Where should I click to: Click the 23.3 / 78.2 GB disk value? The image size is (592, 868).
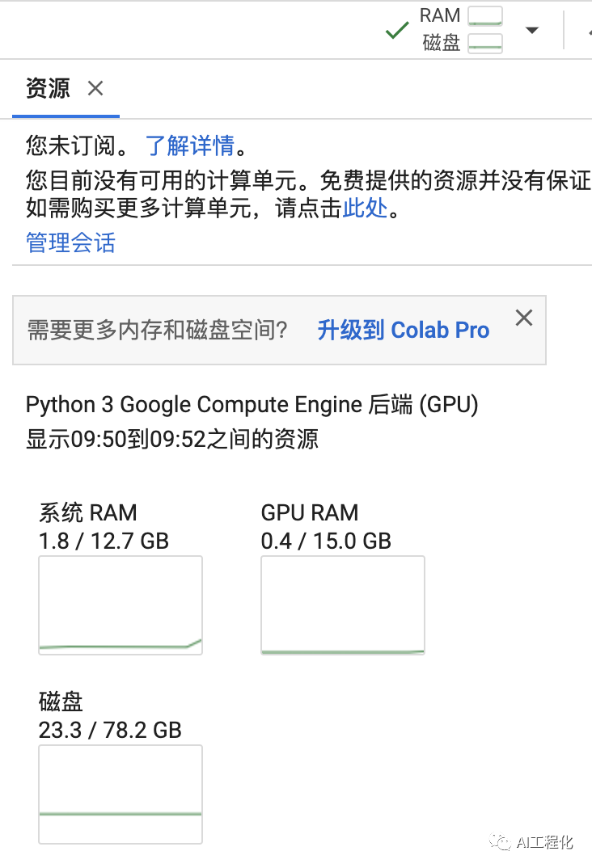click(110, 730)
